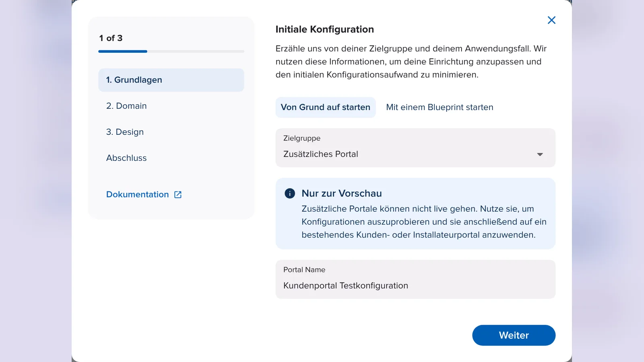This screenshot has width=644, height=362.
Task: Click the Weiter button
Action: 514,335
